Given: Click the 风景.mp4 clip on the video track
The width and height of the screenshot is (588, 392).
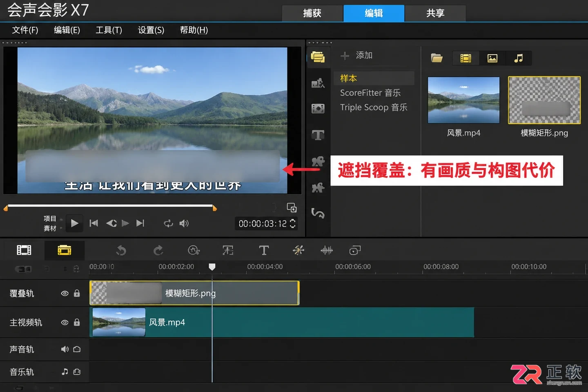Looking at the screenshot, I should pyautogui.click(x=282, y=322).
